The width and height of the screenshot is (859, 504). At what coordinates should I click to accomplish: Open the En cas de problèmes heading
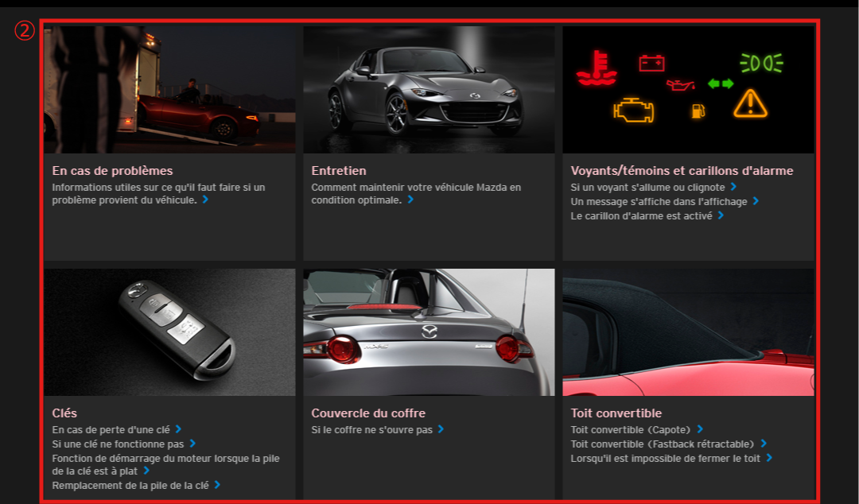[x=112, y=171]
